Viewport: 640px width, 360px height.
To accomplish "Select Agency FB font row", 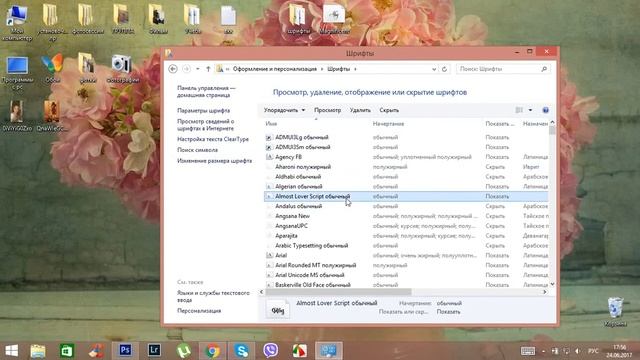I will coord(406,157).
